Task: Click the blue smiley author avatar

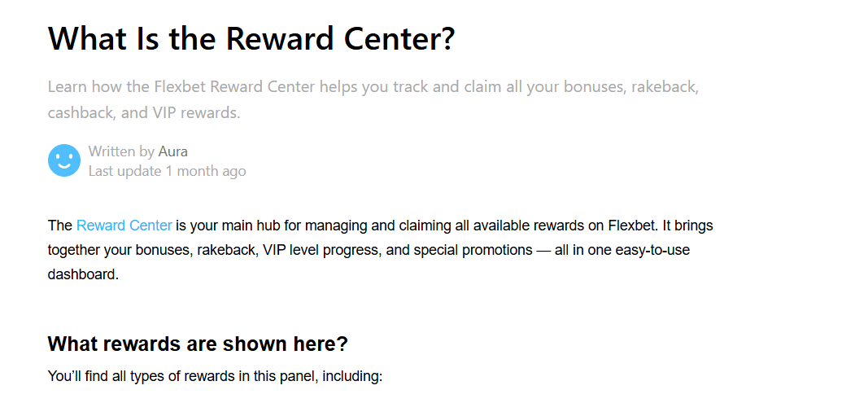Action: [64, 160]
